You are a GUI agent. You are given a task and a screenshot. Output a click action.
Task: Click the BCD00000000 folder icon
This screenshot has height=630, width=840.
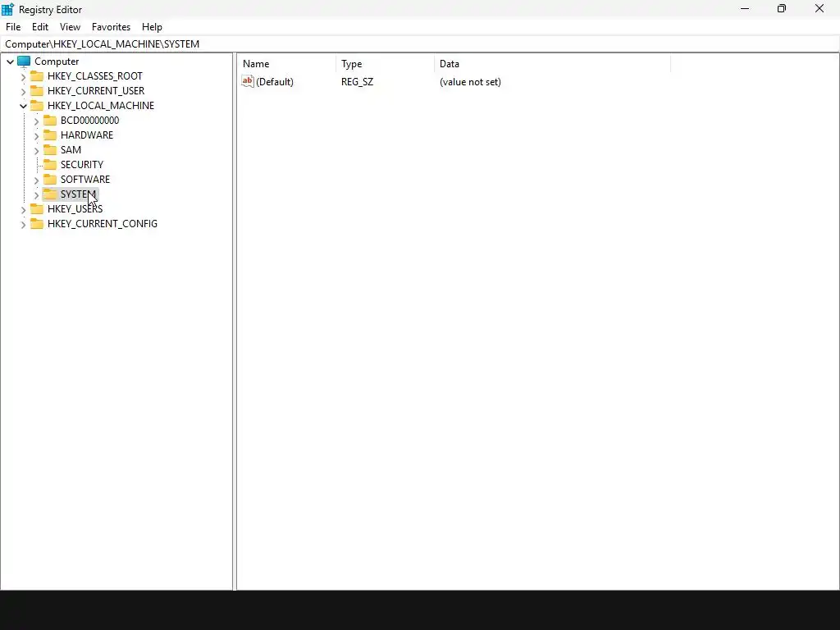pos(50,120)
